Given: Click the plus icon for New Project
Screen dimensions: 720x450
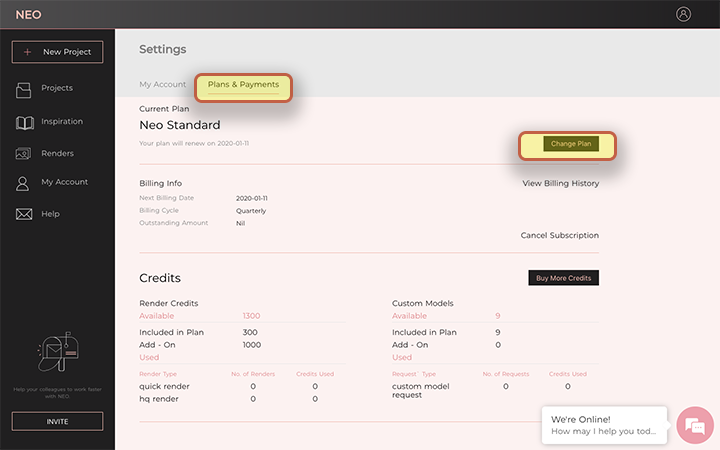Looking at the screenshot, I should (x=28, y=52).
